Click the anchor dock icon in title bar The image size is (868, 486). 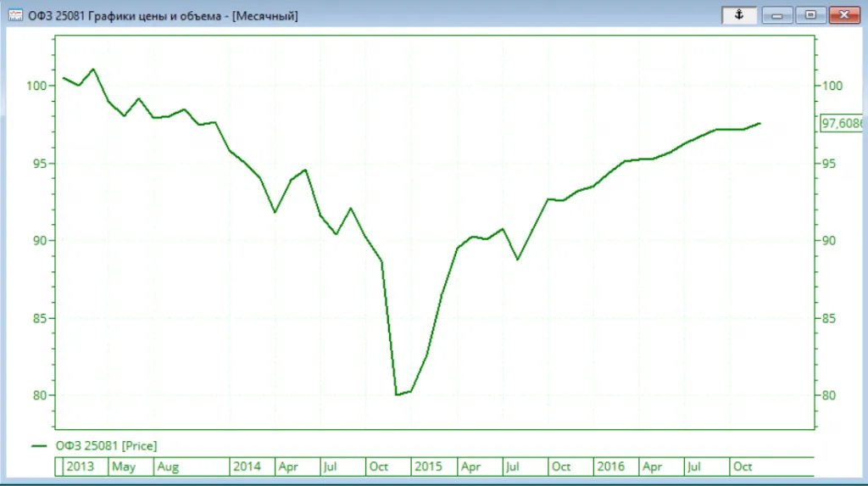(x=738, y=15)
